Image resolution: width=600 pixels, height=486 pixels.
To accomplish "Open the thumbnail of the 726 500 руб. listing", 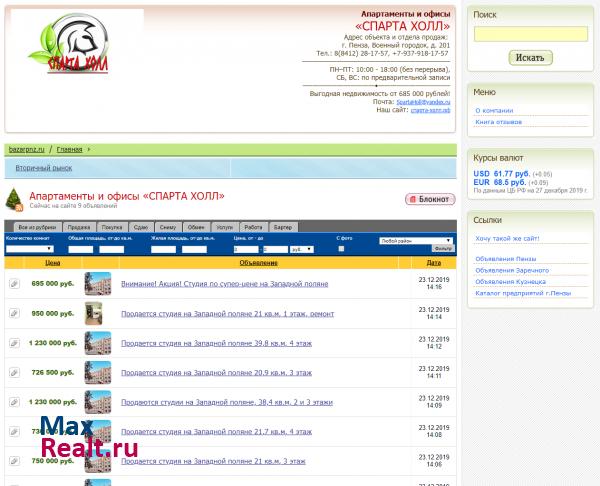I will pyautogui.click(x=98, y=372).
